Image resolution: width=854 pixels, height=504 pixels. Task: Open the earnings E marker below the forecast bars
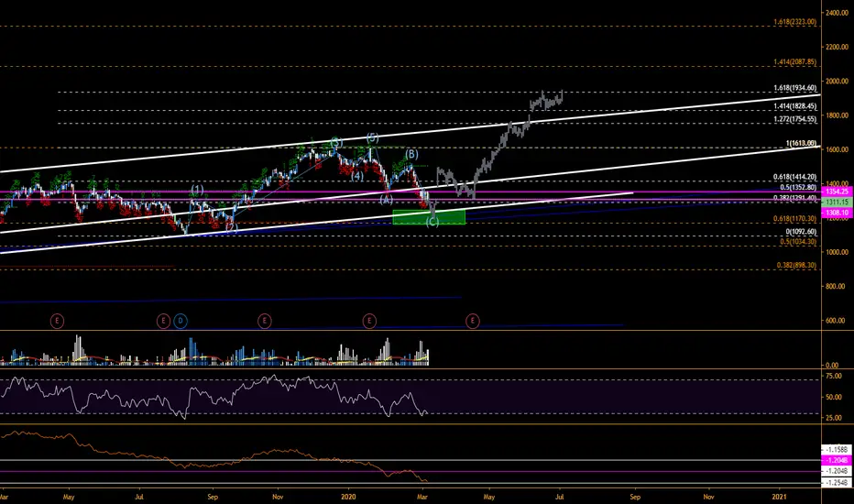472,321
